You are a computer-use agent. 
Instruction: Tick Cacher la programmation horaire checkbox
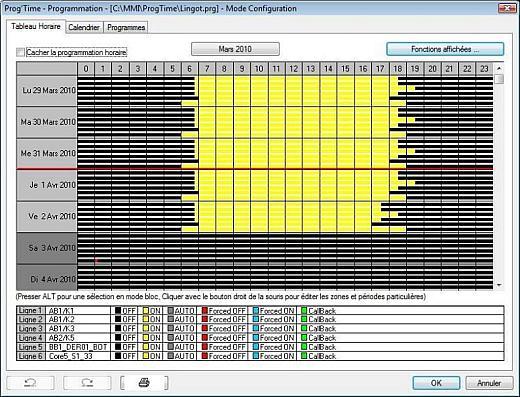point(20,52)
